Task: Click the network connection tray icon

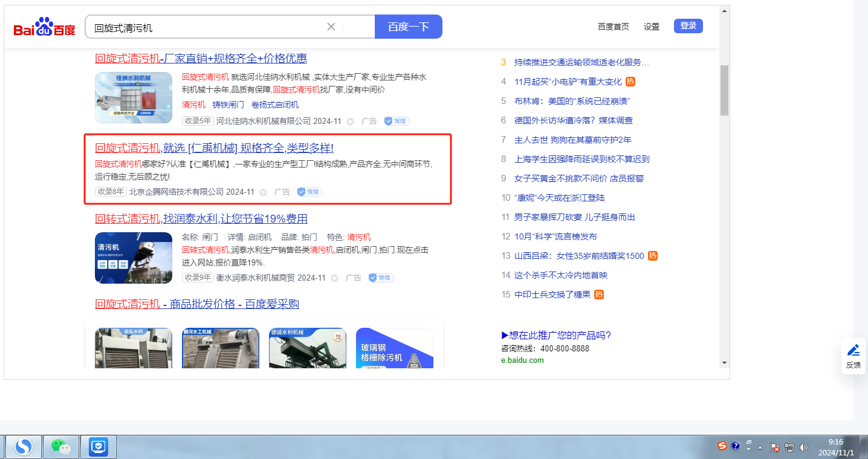Action: point(789,448)
